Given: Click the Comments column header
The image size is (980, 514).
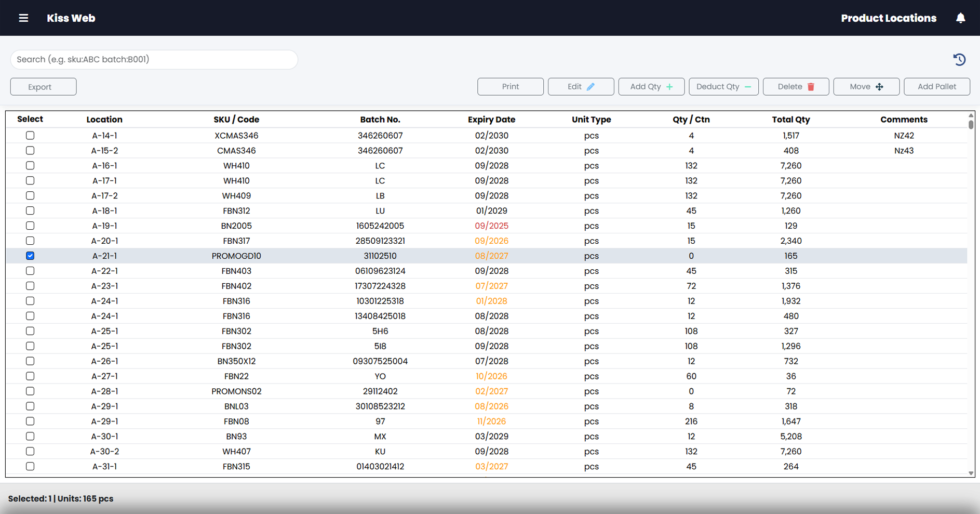Looking at the screenshot, I should [904, 120].
